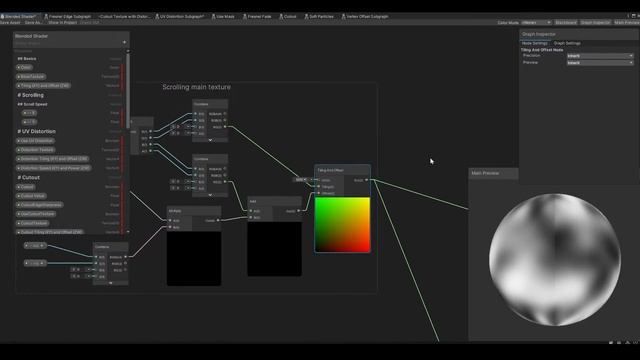This screenshot has width=640, height=360.
Task: Toggle the Blackboard panel button
Action: tap(566, 22)
